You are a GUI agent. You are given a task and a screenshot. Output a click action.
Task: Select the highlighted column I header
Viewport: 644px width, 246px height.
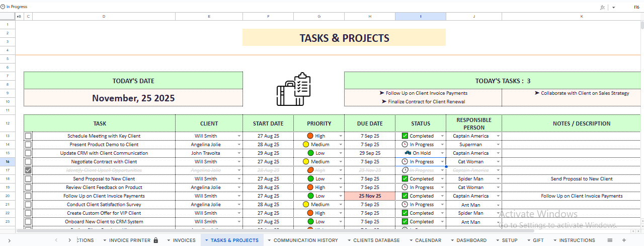(421, 17)
